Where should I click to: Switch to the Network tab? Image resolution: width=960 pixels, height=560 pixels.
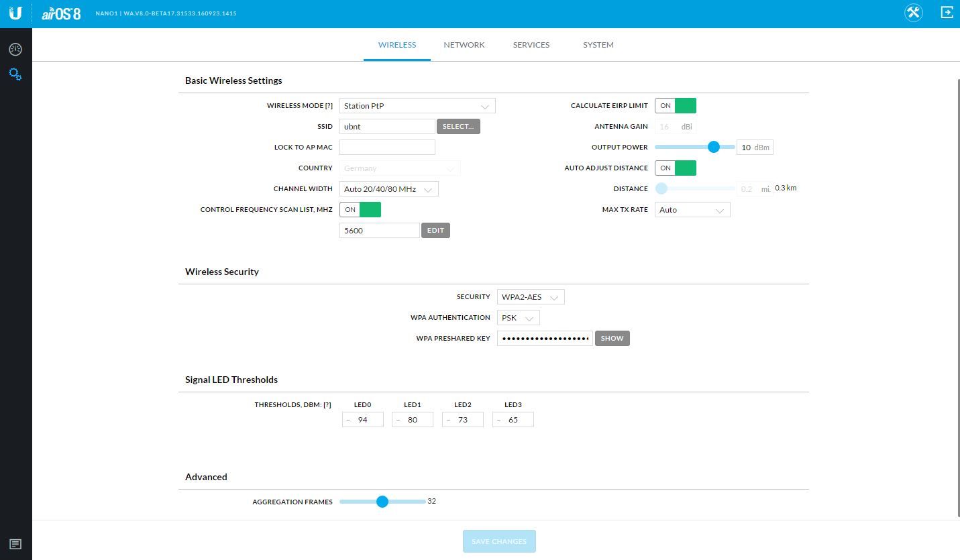point(464,45)
